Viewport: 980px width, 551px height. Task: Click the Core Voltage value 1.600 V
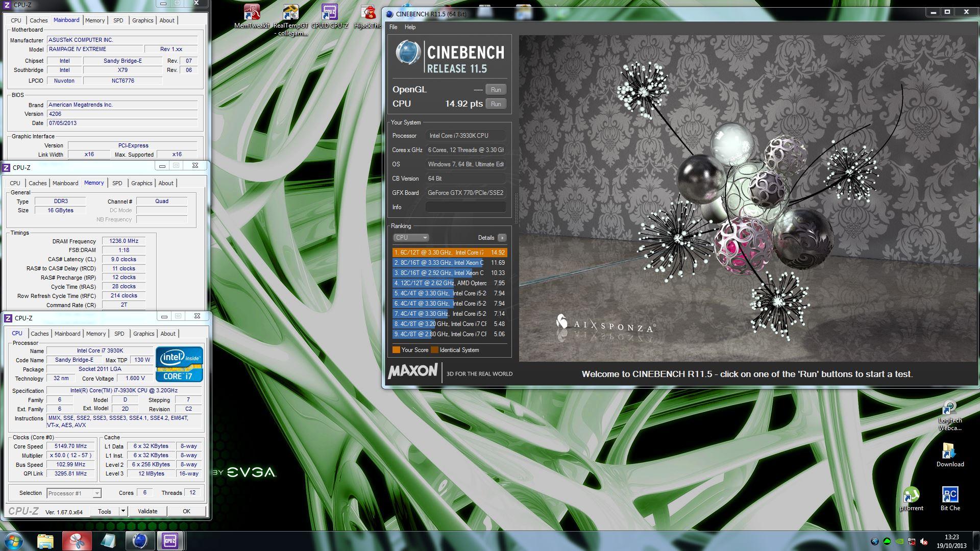point(135,379)
